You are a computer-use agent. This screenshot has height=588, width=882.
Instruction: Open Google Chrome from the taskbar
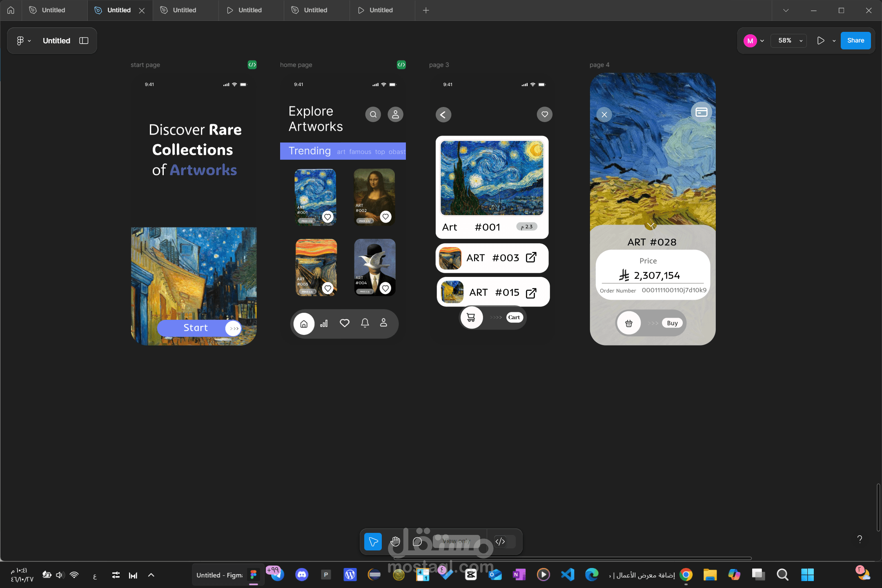tap(686, 575)
